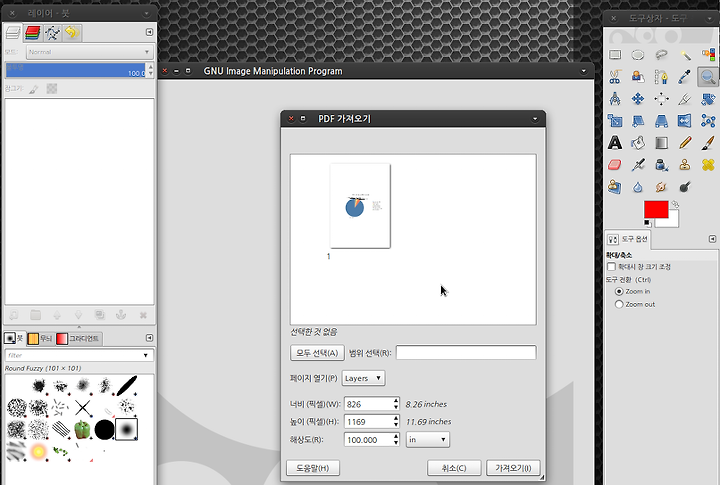Select the Heal bandage tool
The height and width of the screenshot is (485, 720).
708,164
